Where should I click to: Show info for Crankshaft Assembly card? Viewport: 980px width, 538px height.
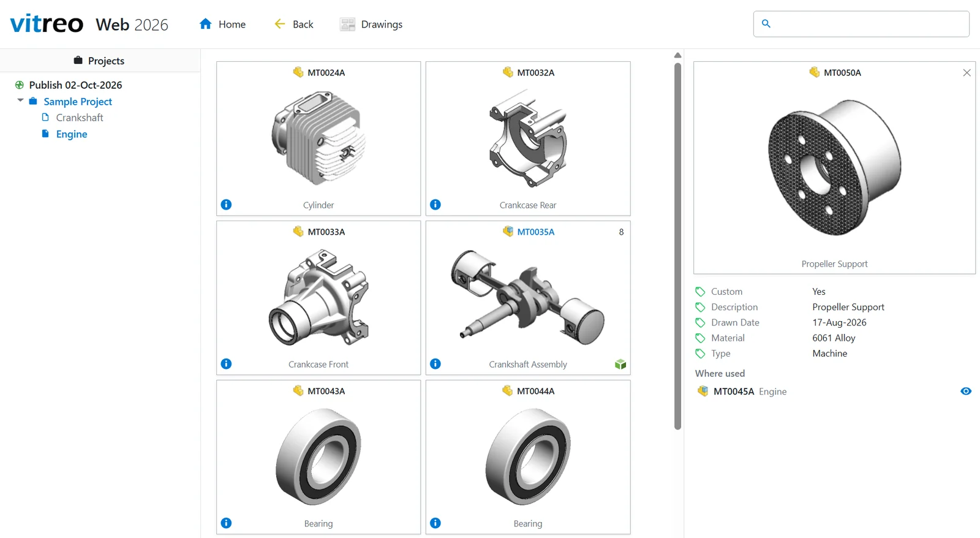point(435,364)
